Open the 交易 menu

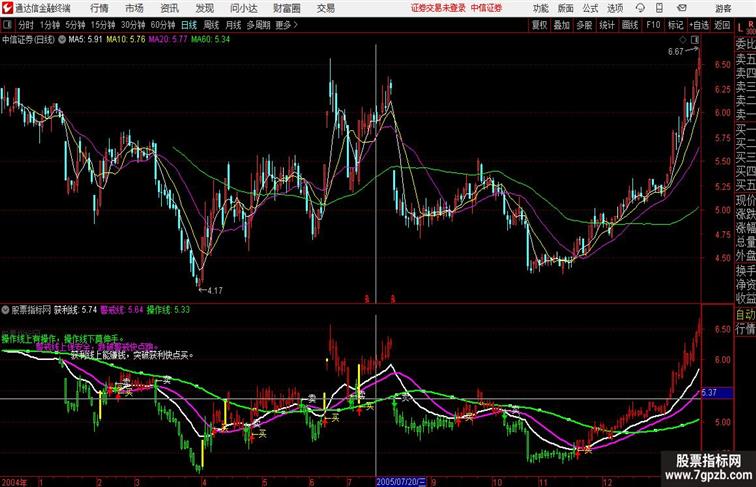tap(325, 8)
